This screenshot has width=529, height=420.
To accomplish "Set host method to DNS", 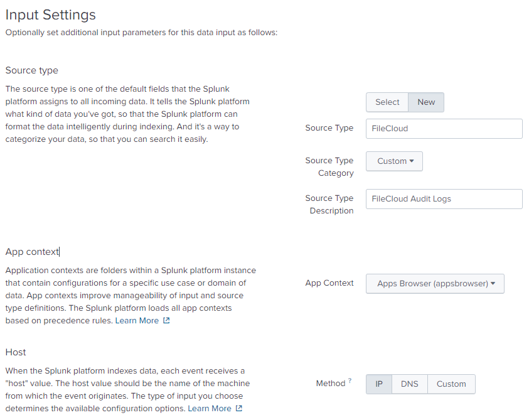I will [x=410, y=384].
